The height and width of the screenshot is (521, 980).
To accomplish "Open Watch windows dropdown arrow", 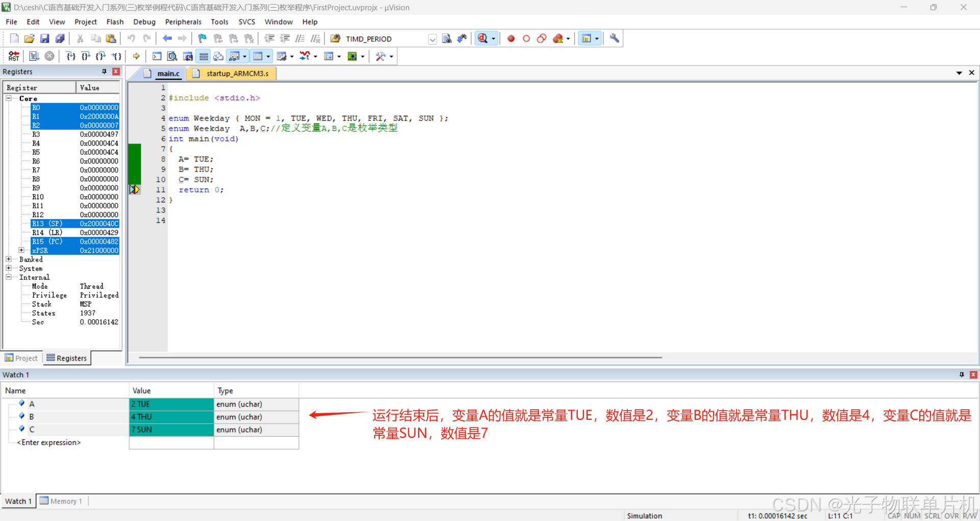I will pos(244,56).
